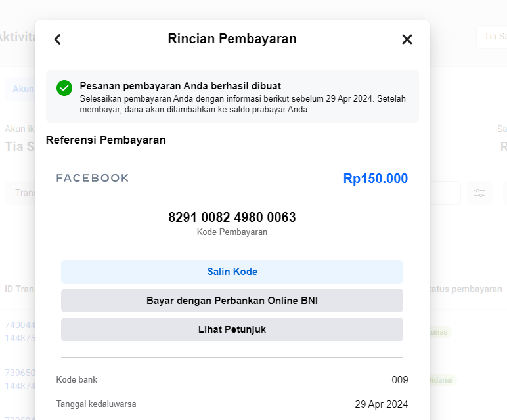
Task: Close the Rincian Pembayaran dialog
Action: coord(407,39)
